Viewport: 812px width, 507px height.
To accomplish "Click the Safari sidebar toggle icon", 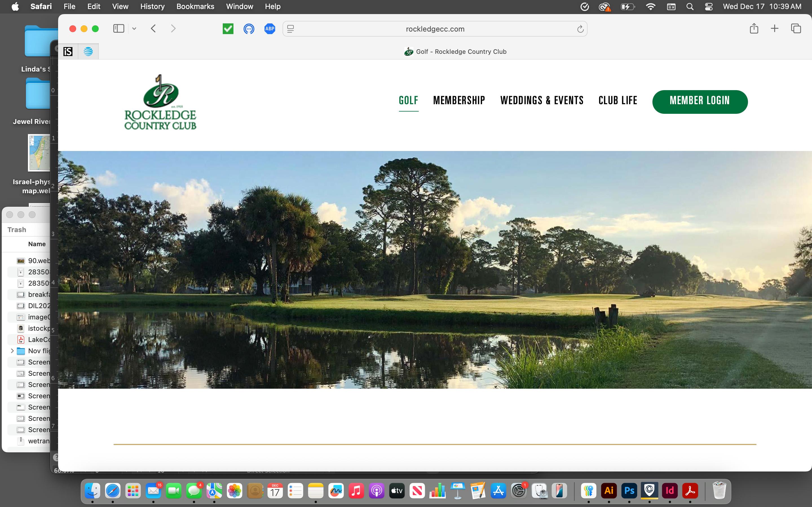I will click(118, 28).
